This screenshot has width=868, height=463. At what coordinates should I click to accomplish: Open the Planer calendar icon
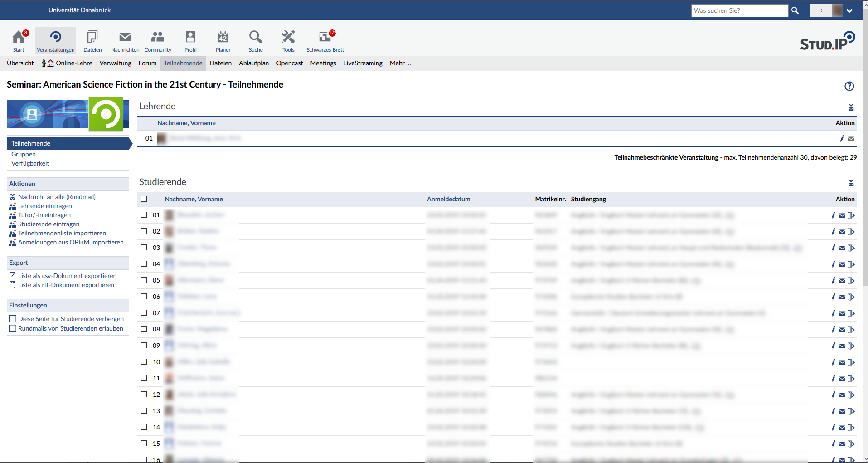point(223,38)
